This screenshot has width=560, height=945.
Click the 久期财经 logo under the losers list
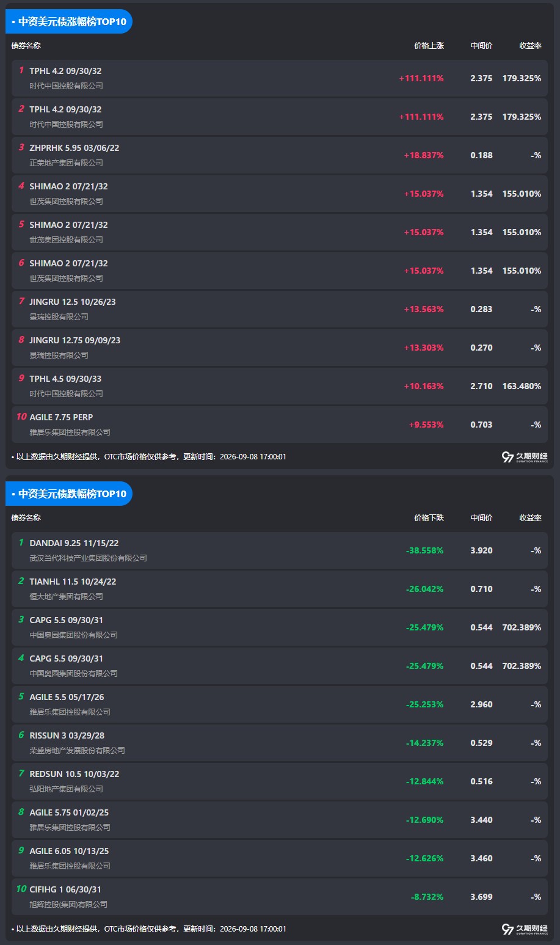525,929
